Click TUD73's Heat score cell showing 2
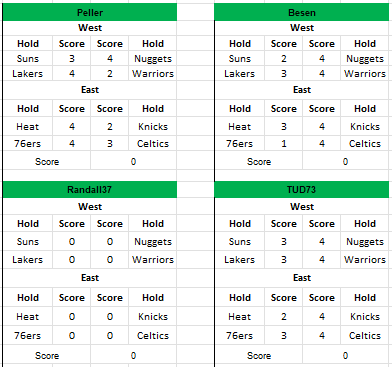The image size is (392, 367). click(x=284, y=316)
